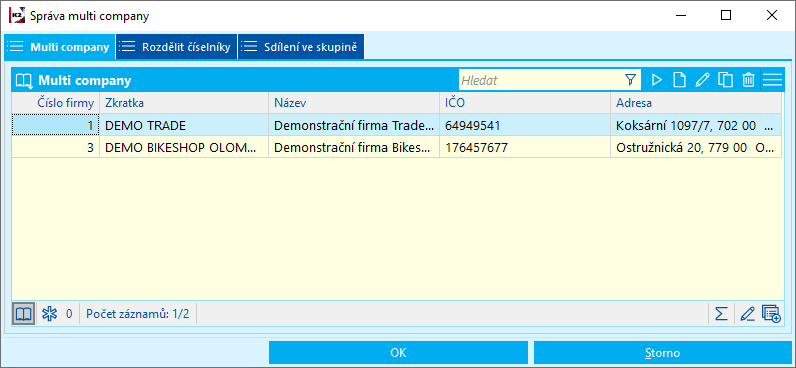
Task: Copy record using duplicate pages icon
Action: click(725, 80)
